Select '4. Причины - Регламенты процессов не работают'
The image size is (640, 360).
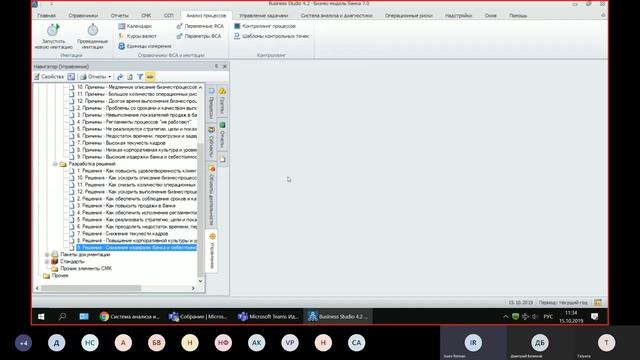pyautogui.click(x=134, y=122)
